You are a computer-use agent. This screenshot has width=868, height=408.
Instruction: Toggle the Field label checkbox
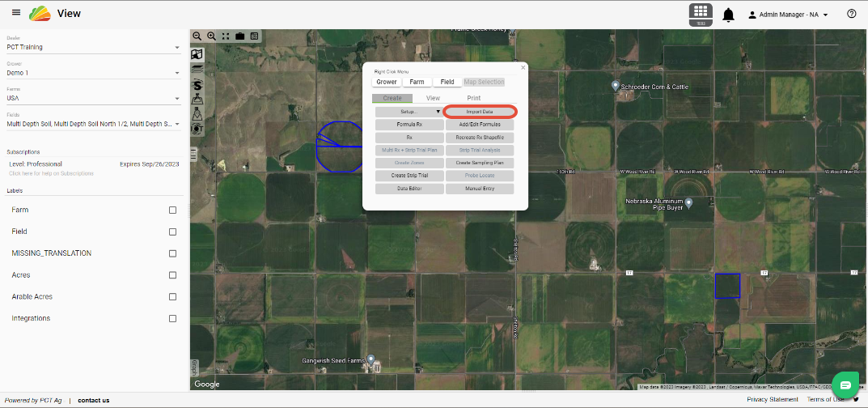[173, 232]
